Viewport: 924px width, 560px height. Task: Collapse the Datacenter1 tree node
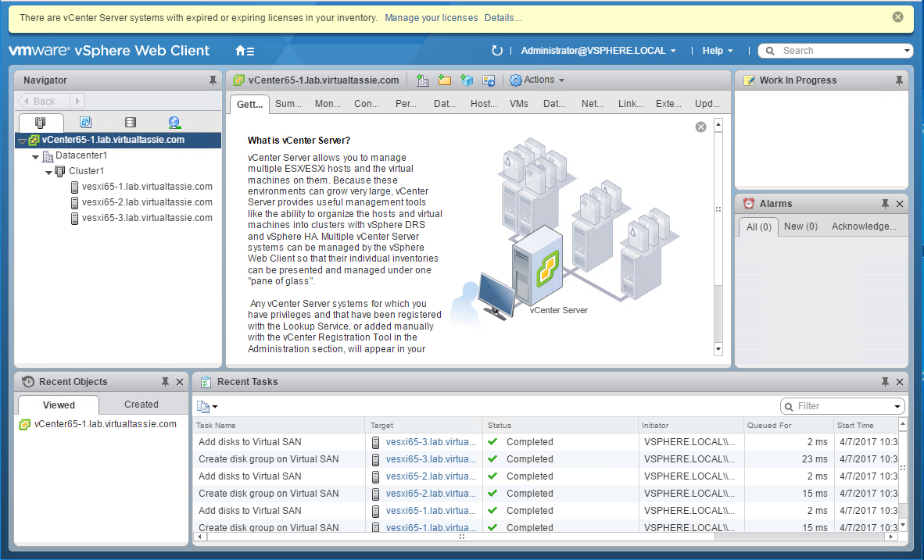pyautogui.click(x=35, y=157)
